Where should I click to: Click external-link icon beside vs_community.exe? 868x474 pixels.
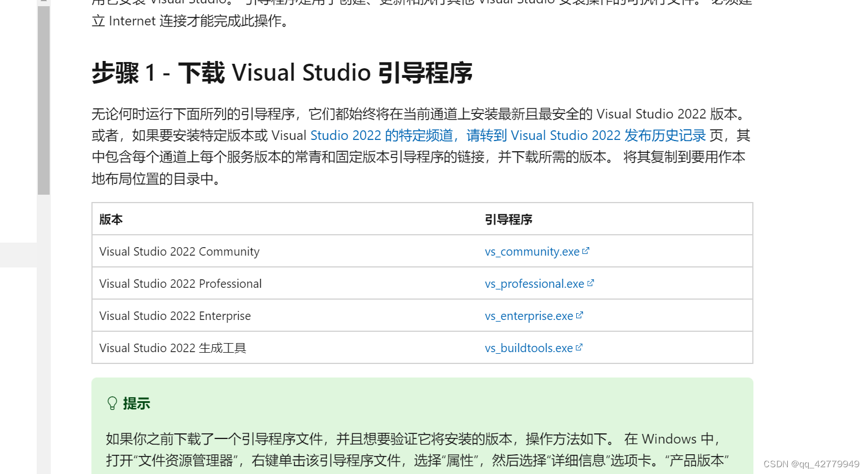click(x=586, y=251)
